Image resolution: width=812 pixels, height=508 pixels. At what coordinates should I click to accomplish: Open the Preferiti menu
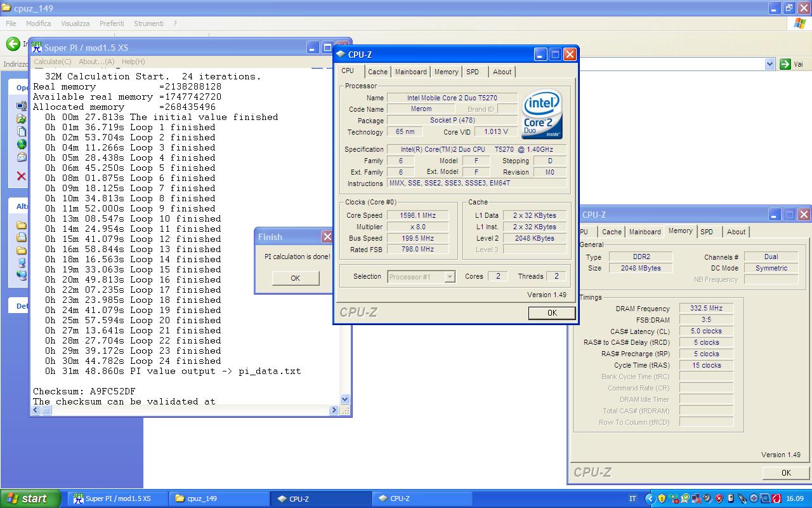[112, 23]
